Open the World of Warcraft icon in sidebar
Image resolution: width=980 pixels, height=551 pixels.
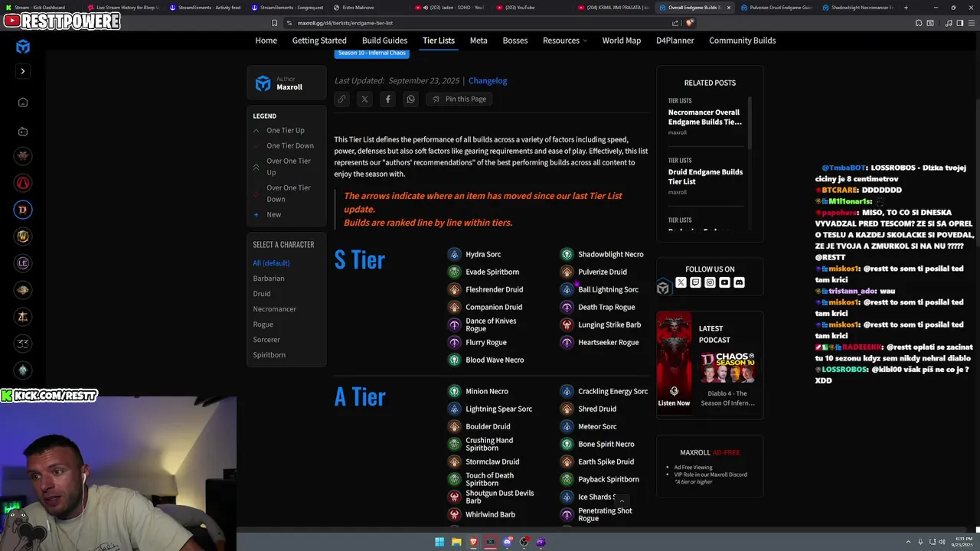[23, 236]
